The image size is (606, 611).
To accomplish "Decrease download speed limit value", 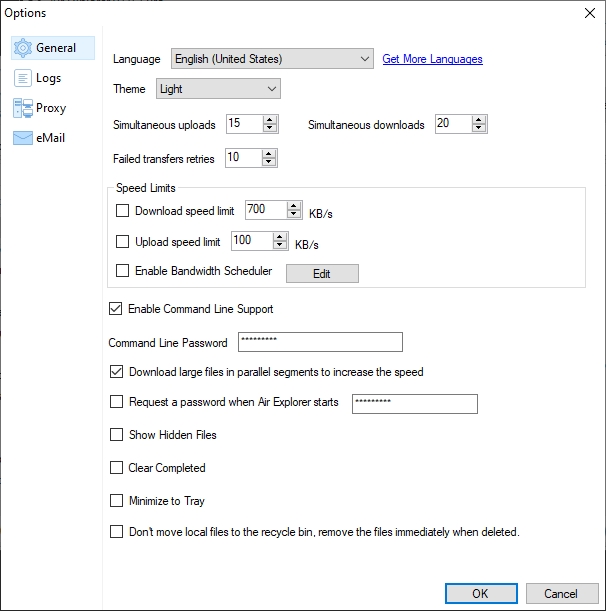I will pyautogui.click(x=294, y=214).
